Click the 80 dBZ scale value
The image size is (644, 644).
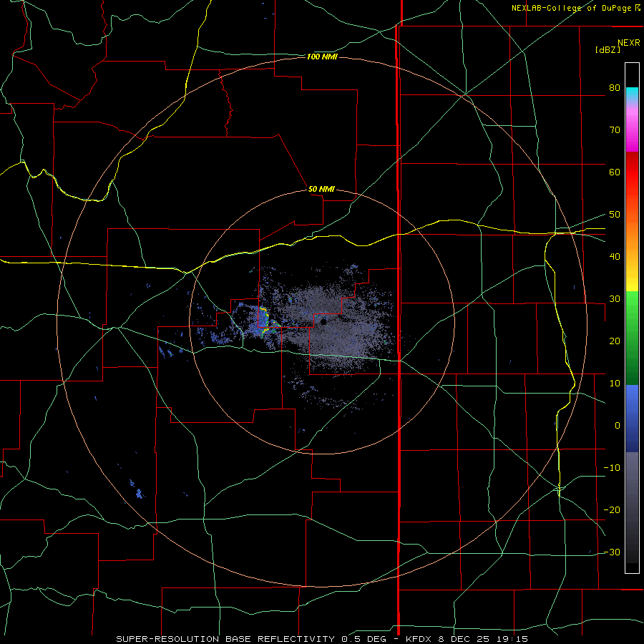[x=615, y=87]
